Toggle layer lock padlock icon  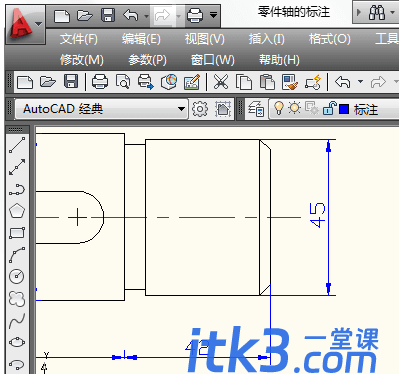point(329,108)
